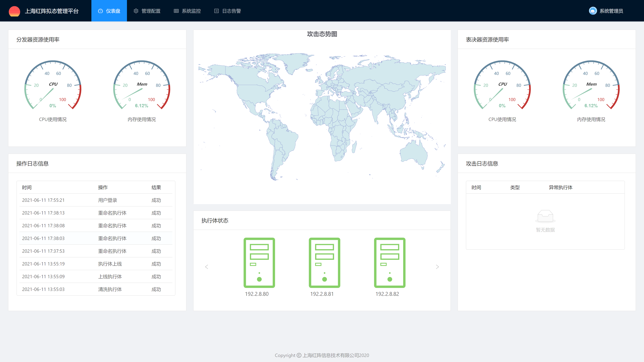Click the 192.2.8.81 server icon

tap(324, 263)
